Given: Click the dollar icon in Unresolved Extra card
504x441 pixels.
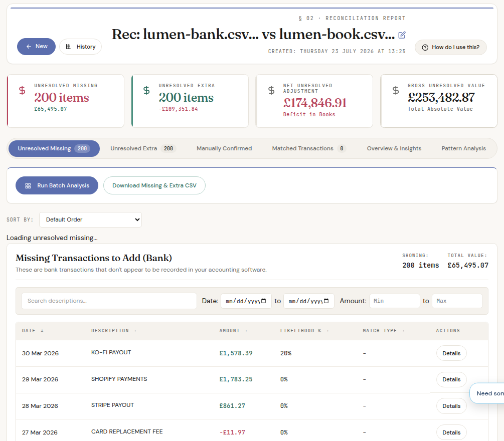Looking at the screenshot, I should [146, 90].
